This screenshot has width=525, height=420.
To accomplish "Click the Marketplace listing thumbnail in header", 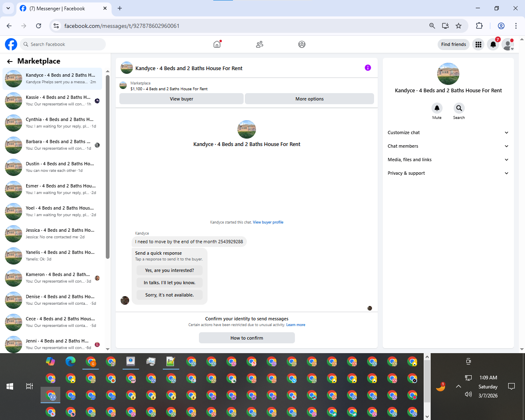I will click(123, 85).
